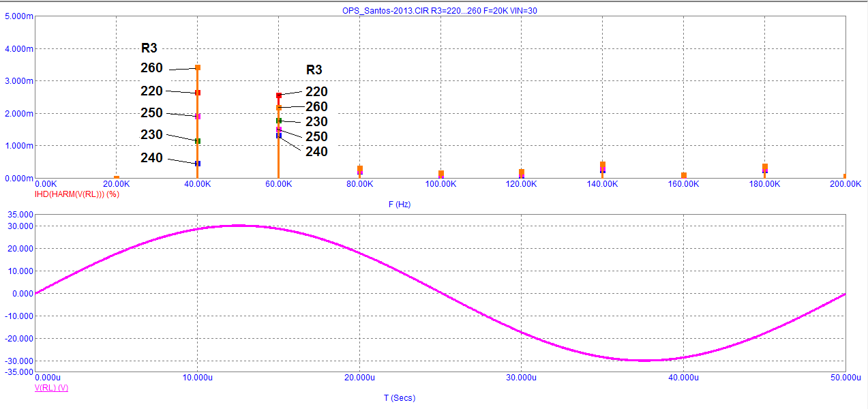Select the red top marker on the 60K bar

pos(279,95)
